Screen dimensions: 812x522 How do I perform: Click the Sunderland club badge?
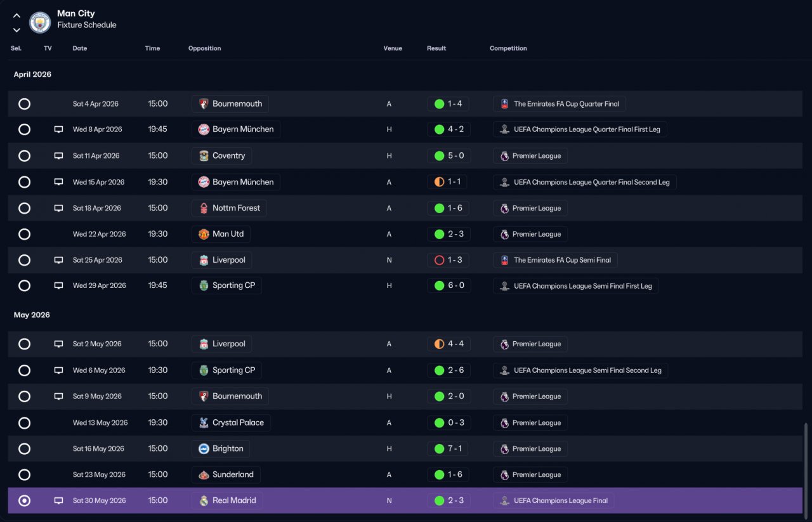click(204, 474)
